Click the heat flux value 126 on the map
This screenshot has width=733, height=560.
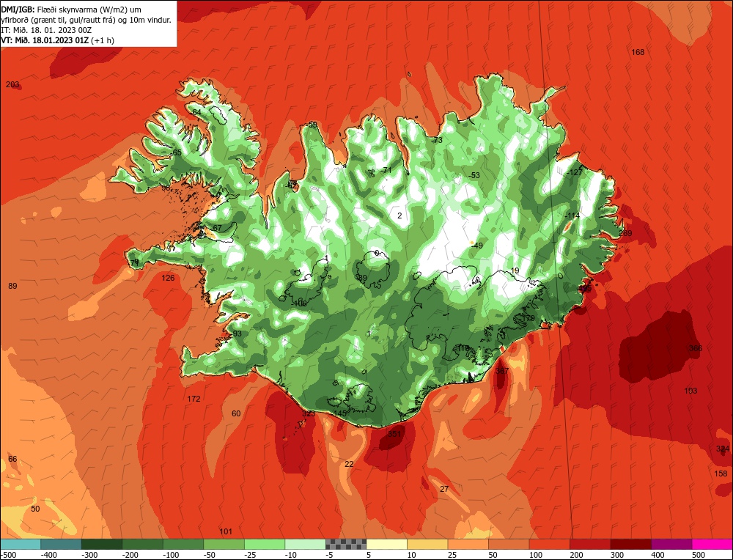pyautogui.click(x=168, y=278)
